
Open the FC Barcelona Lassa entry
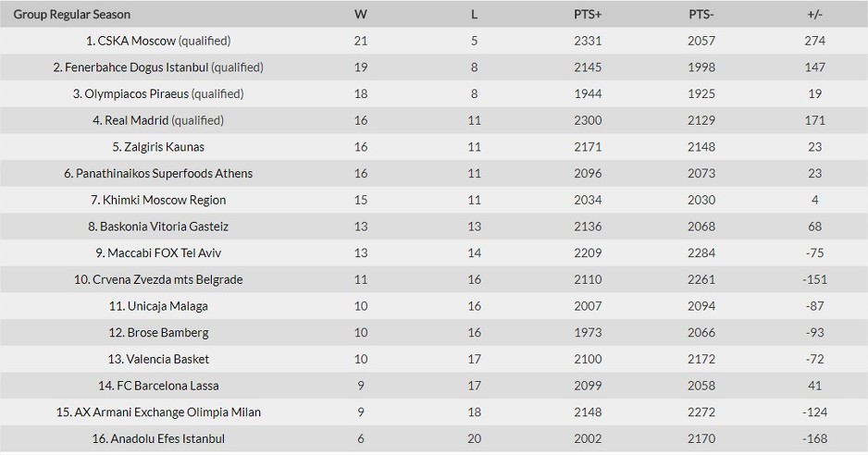[168, 387]
